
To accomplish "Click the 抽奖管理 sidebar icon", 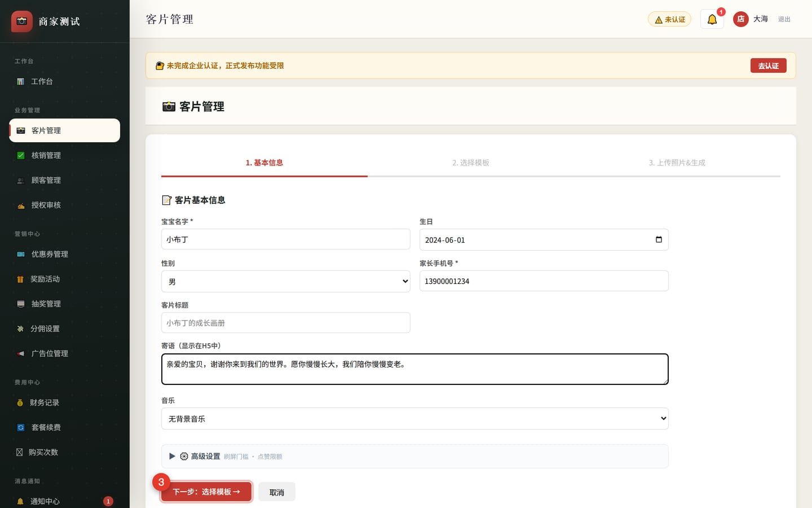I will pyautogui.click(x=21, y=304).
